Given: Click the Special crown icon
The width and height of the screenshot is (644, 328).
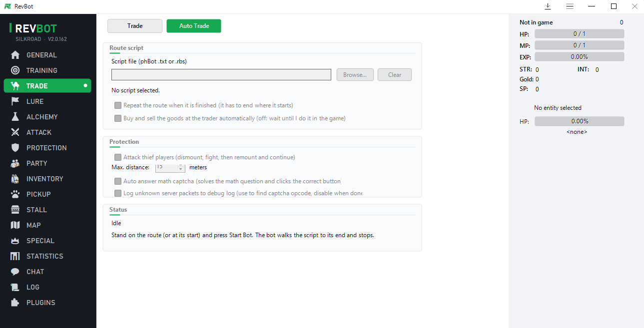Looking at the screenshot, I should point(15,241).
